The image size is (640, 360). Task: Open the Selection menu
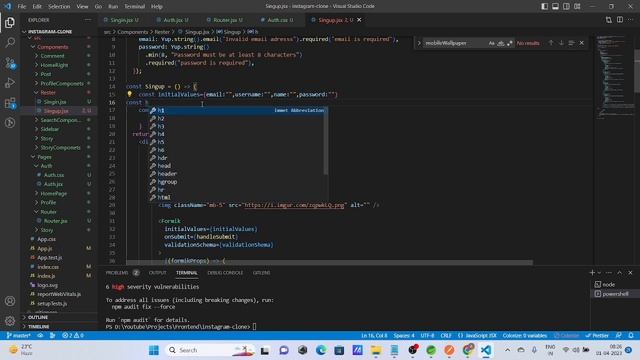click(x=59, y=7)
